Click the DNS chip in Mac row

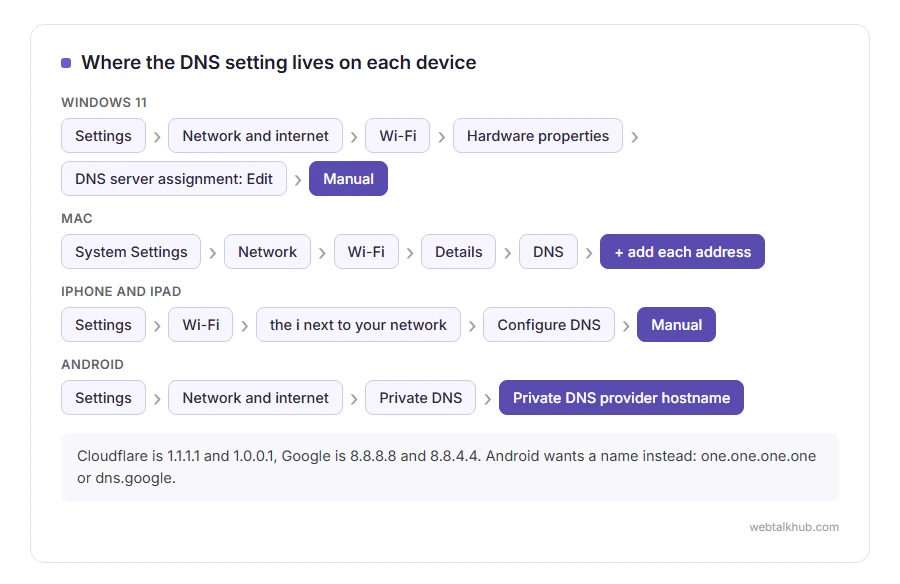548,252
